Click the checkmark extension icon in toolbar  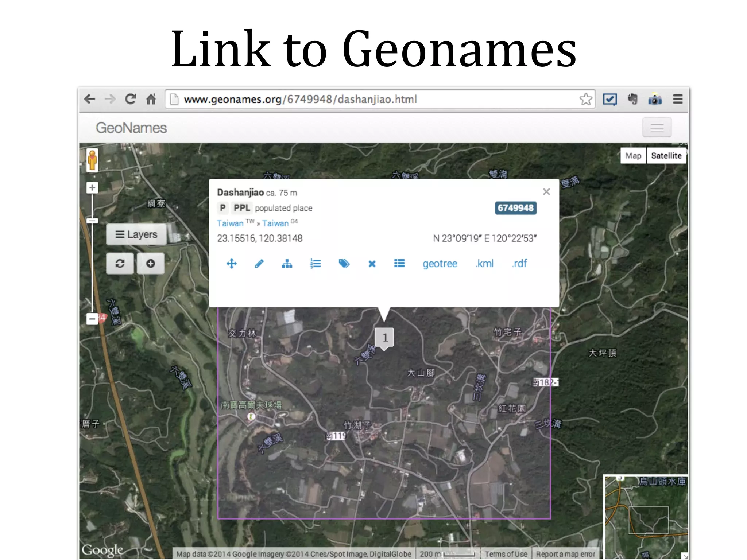point(610,99)
